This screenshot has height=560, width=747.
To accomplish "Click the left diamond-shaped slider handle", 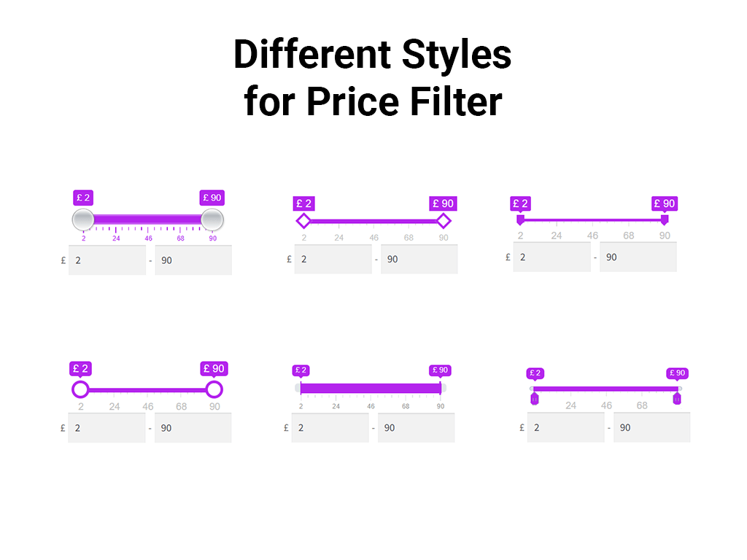I will (303, 221).
